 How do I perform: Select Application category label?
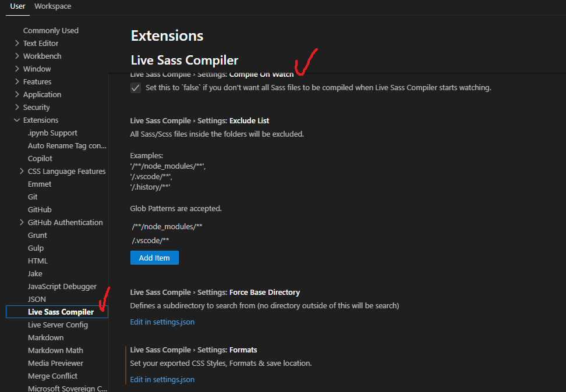point(43,94)
